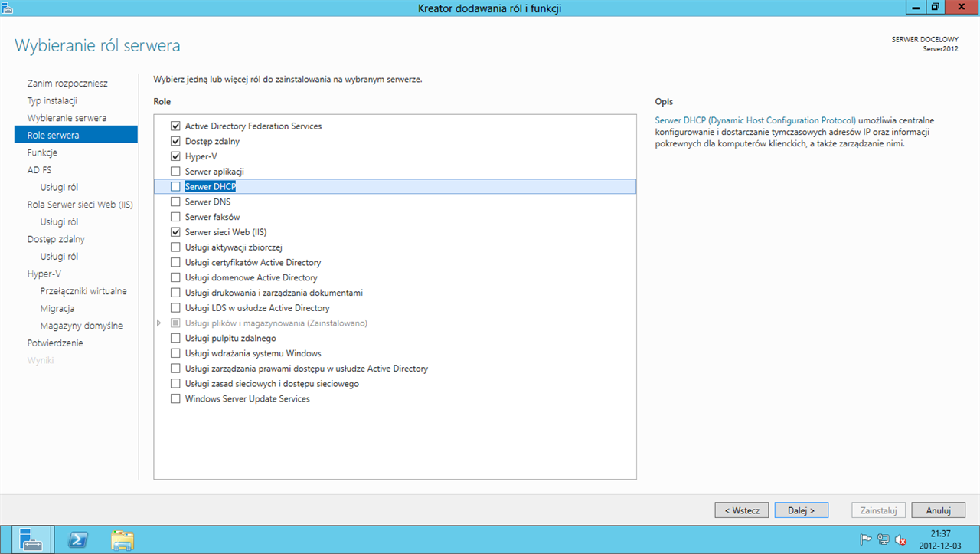Click Dalej to continue
980x554 pixels.
[802, 510]
